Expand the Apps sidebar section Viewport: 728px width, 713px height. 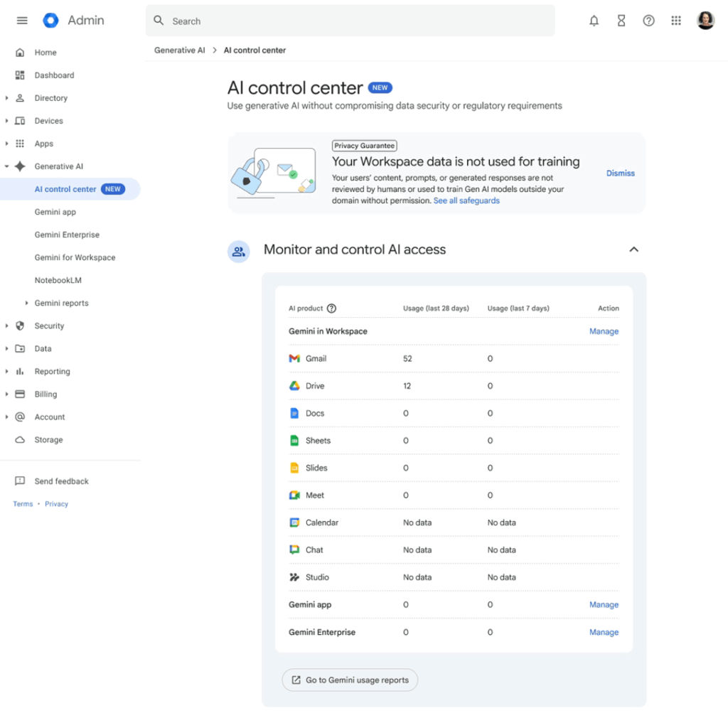(x=6, y=144)
